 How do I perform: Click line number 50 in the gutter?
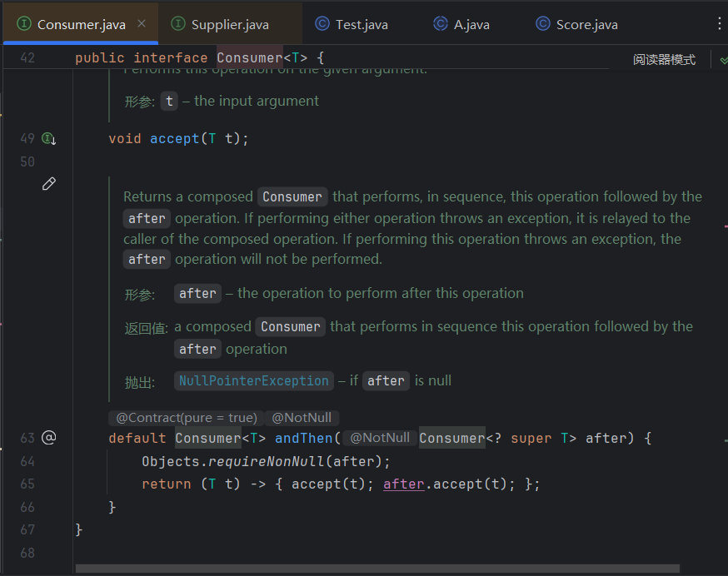[27, 161]
